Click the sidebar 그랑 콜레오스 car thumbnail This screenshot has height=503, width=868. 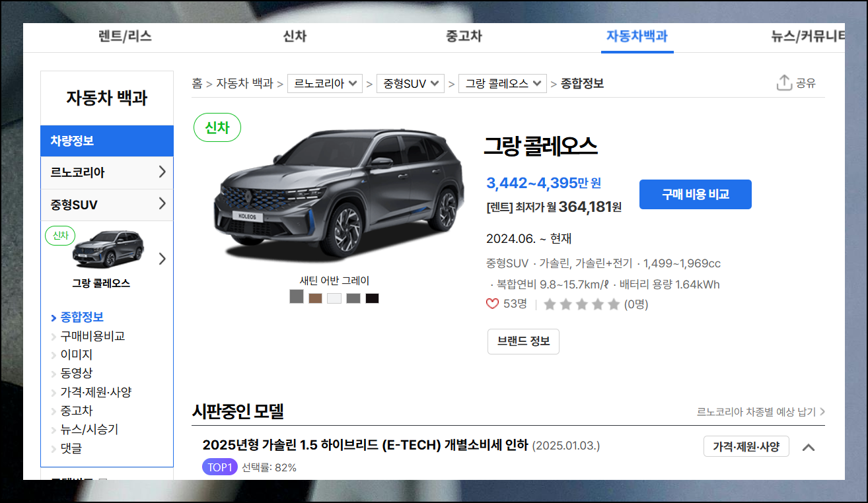(107, 249)
